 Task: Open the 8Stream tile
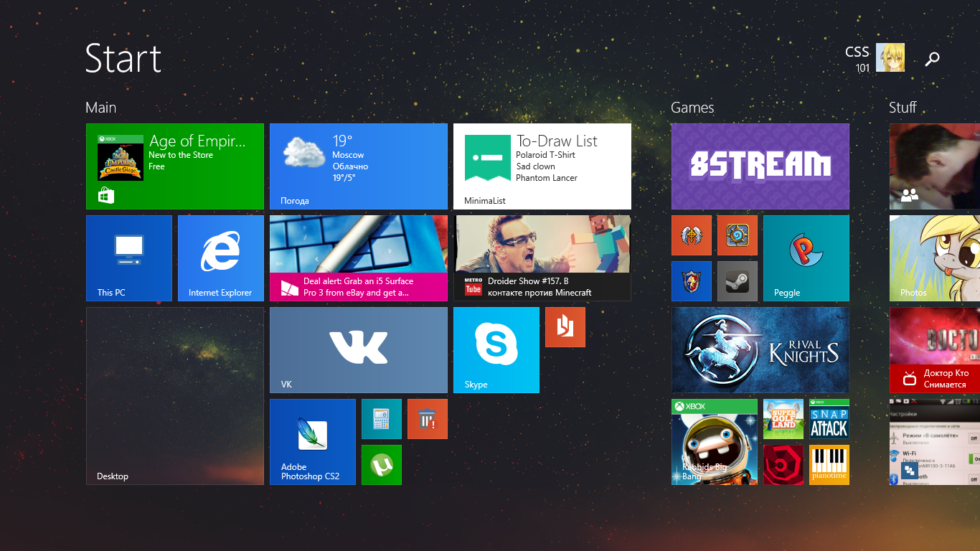pos(760,166)
